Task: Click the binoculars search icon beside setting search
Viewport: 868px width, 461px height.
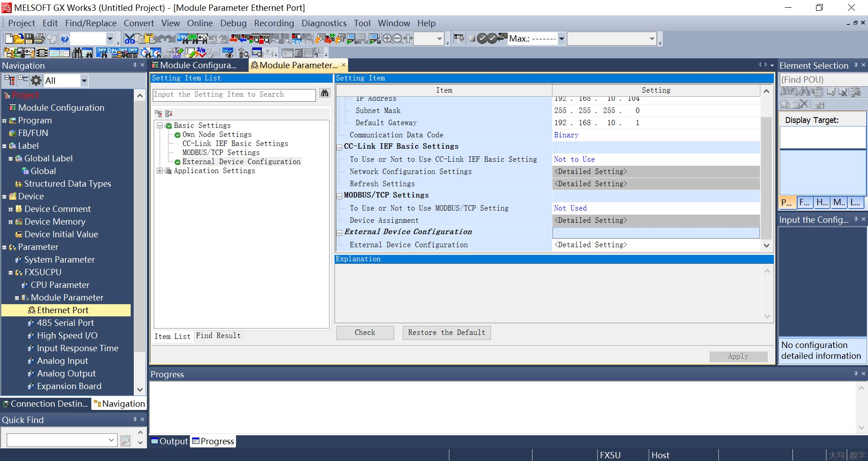Action: 324,94
